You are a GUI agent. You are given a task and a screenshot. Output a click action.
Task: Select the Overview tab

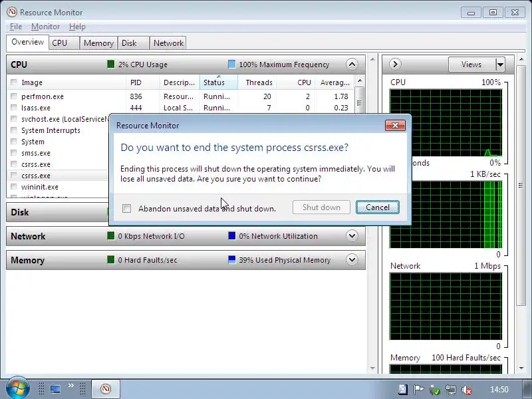27,42
